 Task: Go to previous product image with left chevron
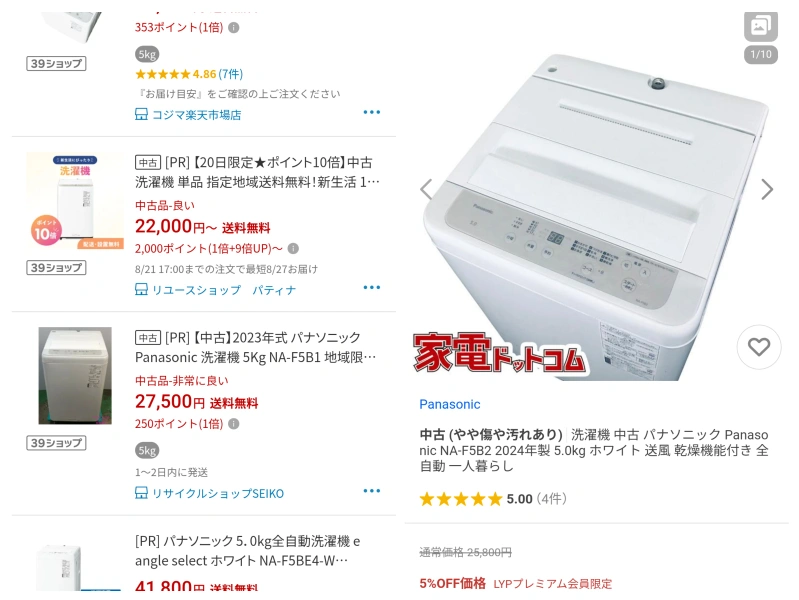click(427, 189)
